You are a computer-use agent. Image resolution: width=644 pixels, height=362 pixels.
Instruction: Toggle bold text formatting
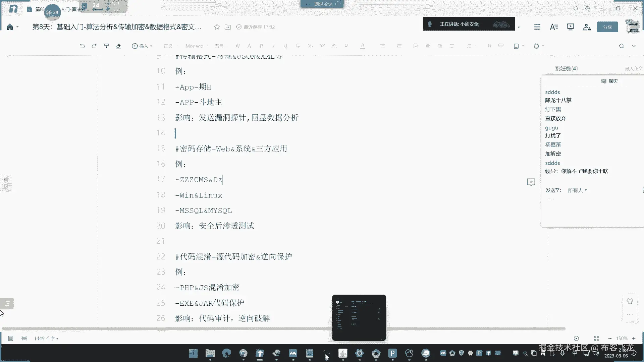[x=261, y=46]
